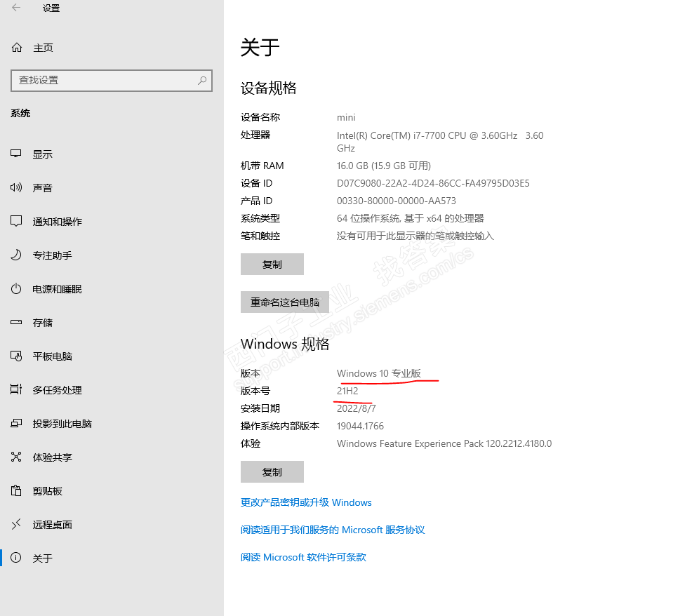The height and width of the screenshot is (616, 692).
Task: Click the 21H2 version number
Action: pos(347,391)
